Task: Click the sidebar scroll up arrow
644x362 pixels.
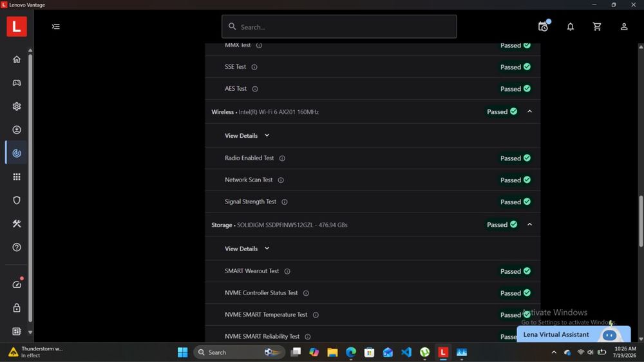Action: [x=30, y=50]
